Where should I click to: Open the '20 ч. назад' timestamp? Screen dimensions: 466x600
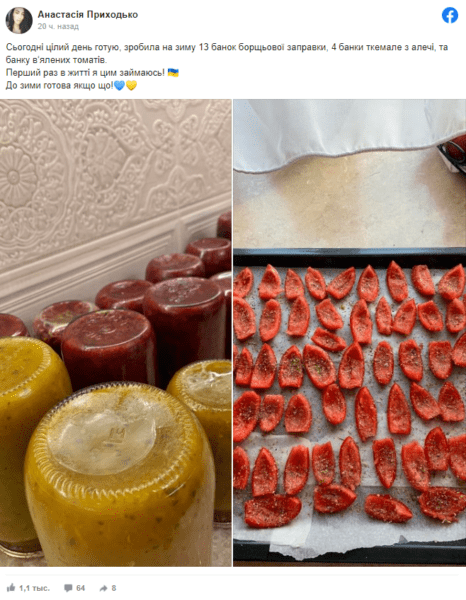(x=58, y=26)
